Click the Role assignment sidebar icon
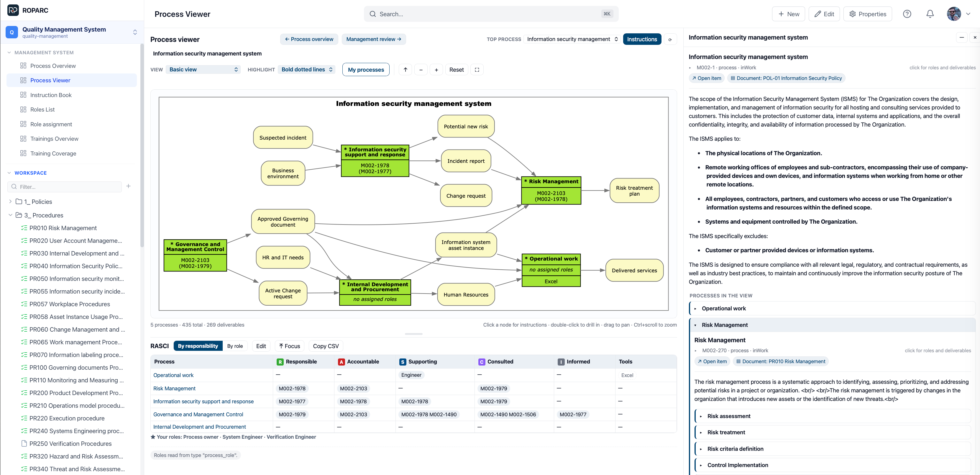 pos(23,124)
